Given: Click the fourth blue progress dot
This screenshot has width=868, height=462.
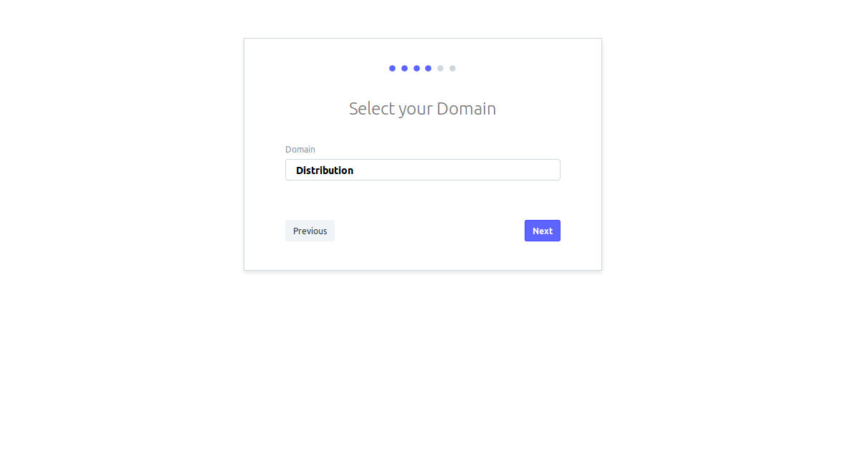Looking at the screenshot, I should click(428, 69).
